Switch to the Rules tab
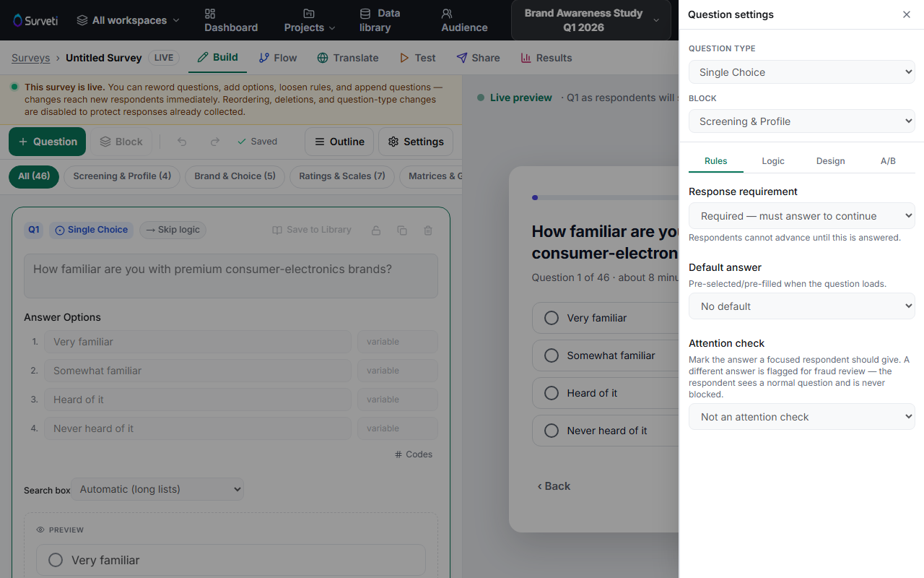 click(715, 161)
